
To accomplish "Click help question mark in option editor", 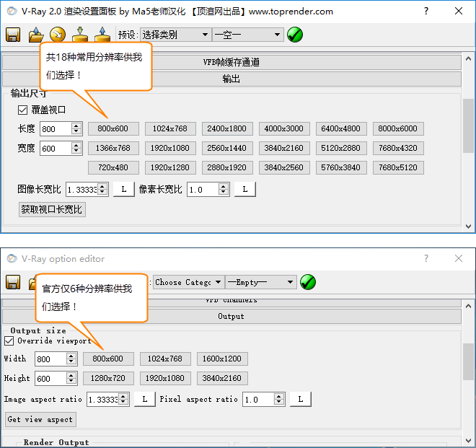I will 426,258.
